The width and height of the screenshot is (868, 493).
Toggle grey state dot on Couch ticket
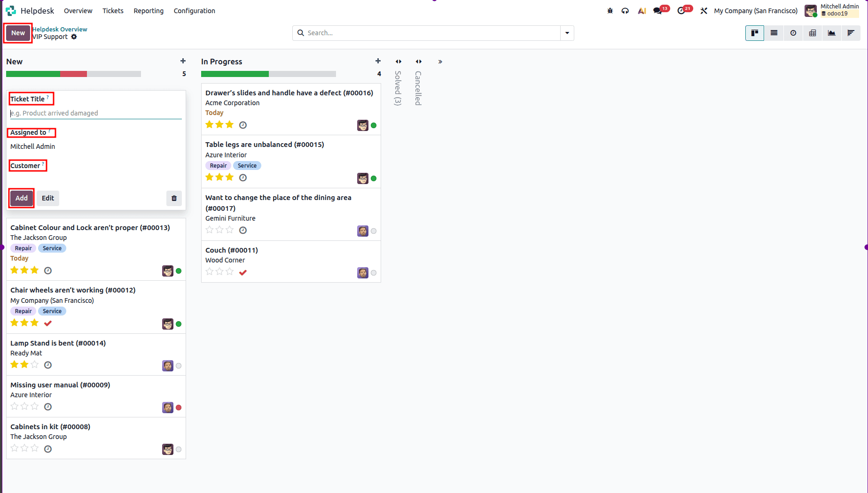tap(374, 273)
